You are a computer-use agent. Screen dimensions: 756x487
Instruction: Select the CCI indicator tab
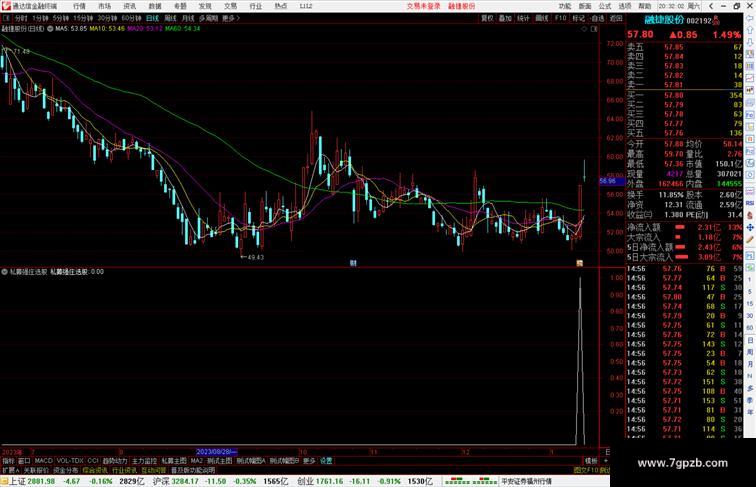click(93, 461)
